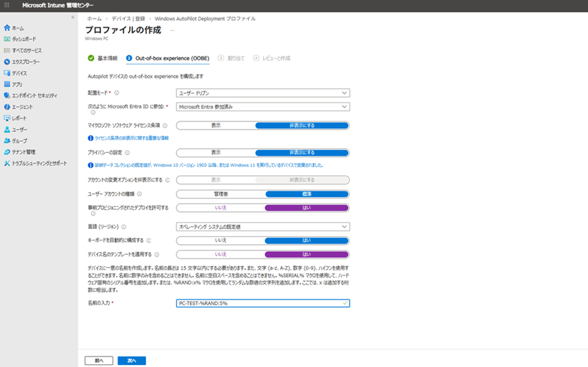
Task: Open the アプリ sidebar icon
Action: 7,84
